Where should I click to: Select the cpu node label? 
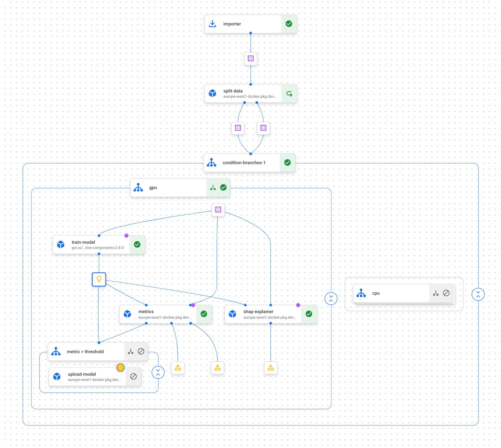[376, 293]
